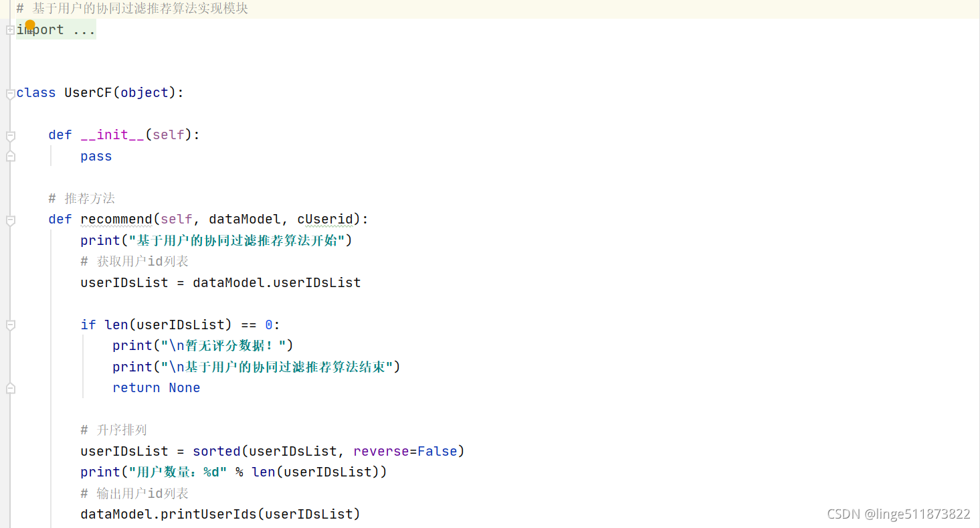Image resolution: width=980 pixels, height=528 pixels.
Task: Click the orange lightbulb intention icon
Action: point(30,25)
